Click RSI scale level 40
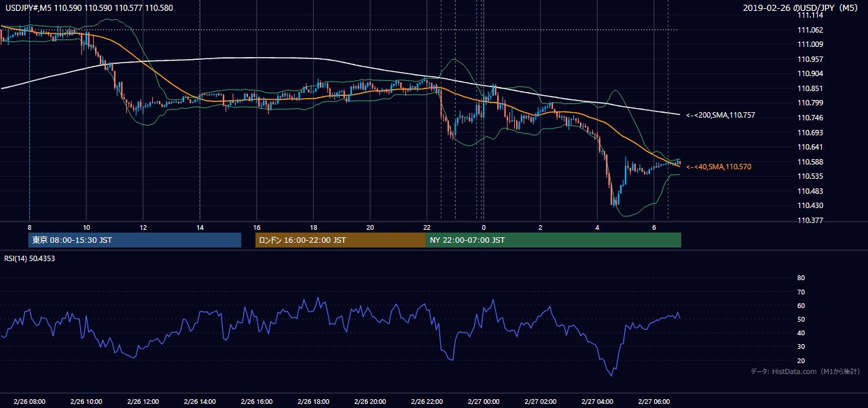 tap(801, 333)
